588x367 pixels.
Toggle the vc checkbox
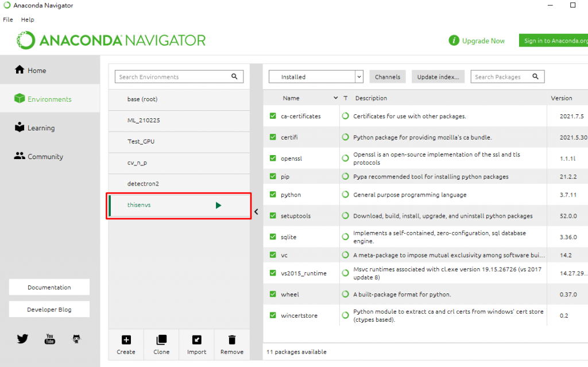point(273,254)
